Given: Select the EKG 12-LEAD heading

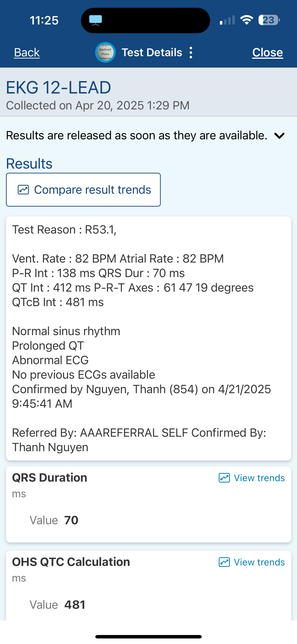Looking at the screenshot, I should (58, 88).
